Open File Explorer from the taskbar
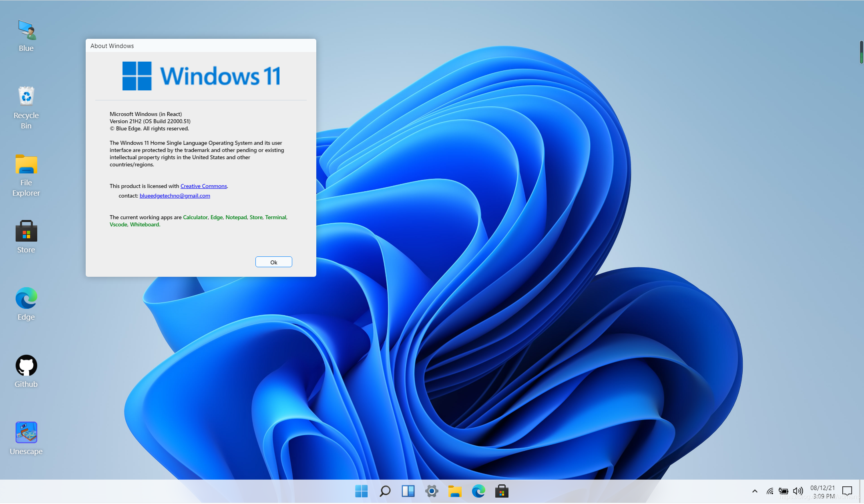864x504 pixels. (455, 491)
